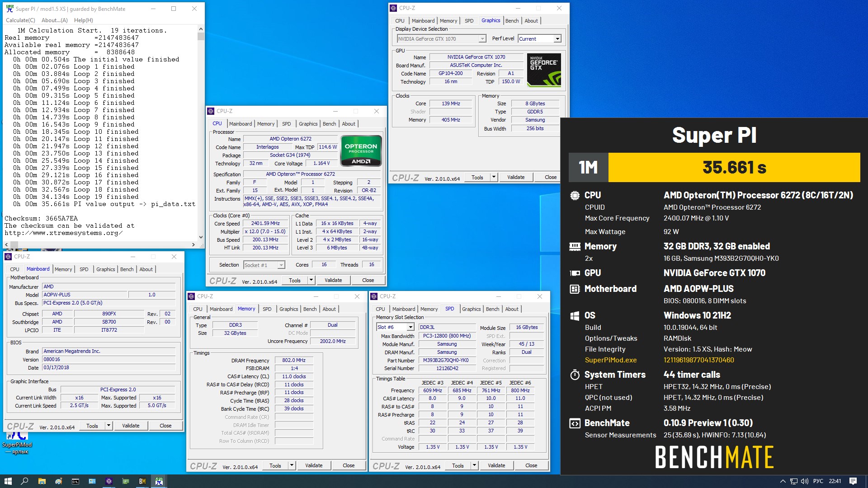Open the Display Device Selection combo box

coord(441,39)
